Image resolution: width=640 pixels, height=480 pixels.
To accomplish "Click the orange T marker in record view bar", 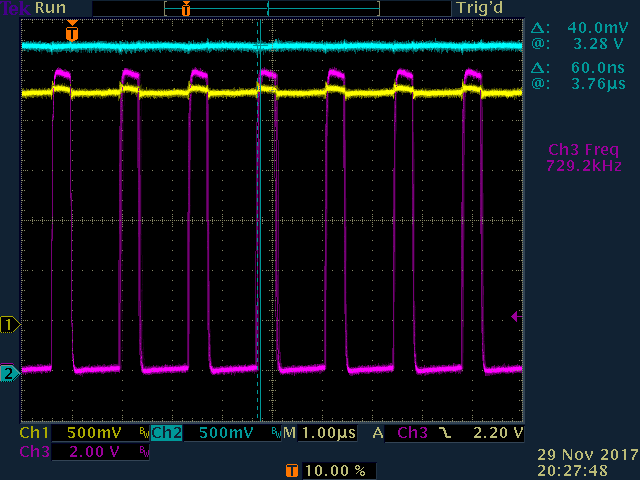I will pos(186,8).
